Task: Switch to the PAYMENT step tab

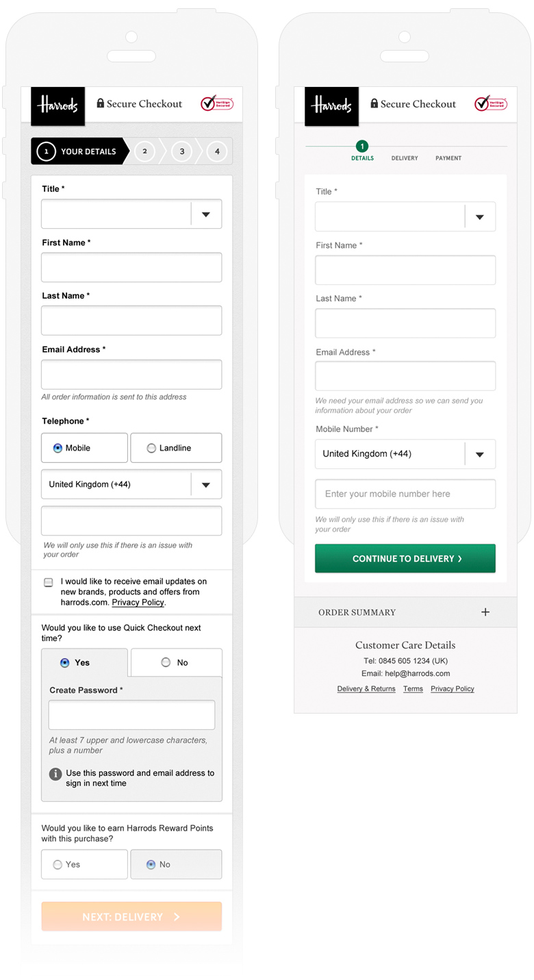Action: pyautogui.click(x=448, y=158)
